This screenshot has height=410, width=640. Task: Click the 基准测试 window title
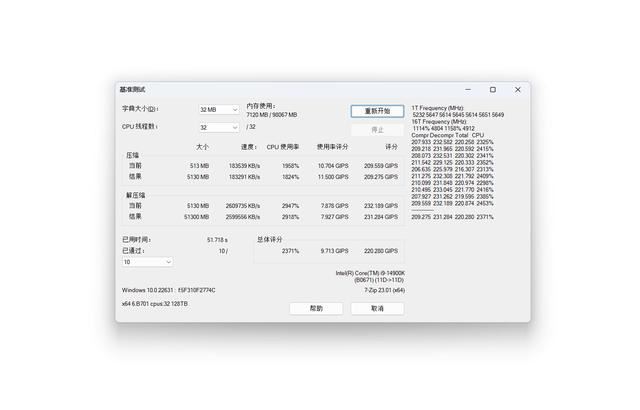(132, 89)
